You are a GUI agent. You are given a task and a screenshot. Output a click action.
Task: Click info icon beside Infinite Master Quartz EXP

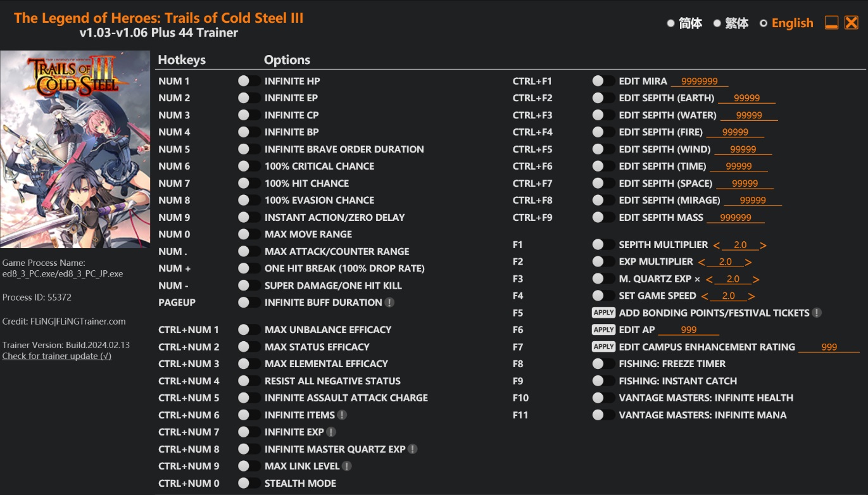pyautogui.click(x=413, y=449)
